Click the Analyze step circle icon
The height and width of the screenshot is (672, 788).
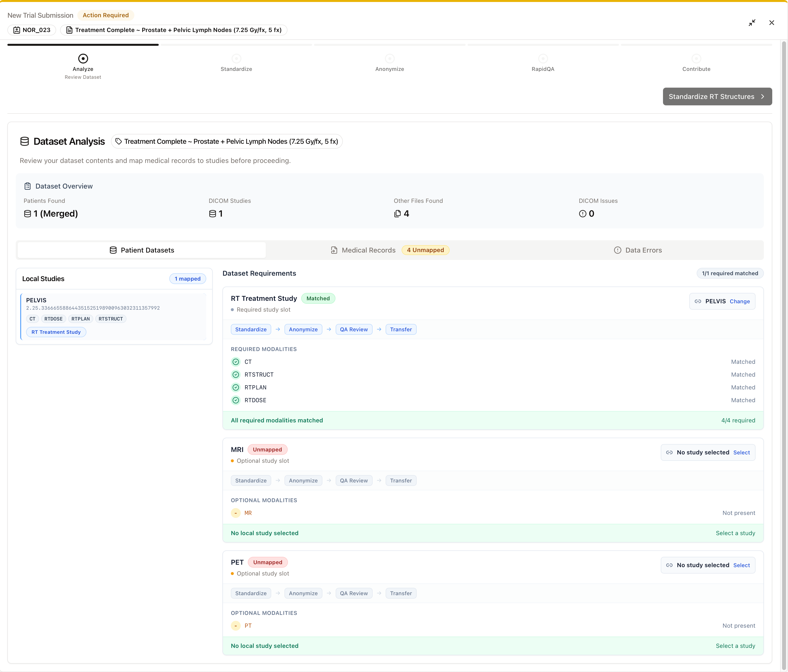pyautogui.click(x=83, y=59)
